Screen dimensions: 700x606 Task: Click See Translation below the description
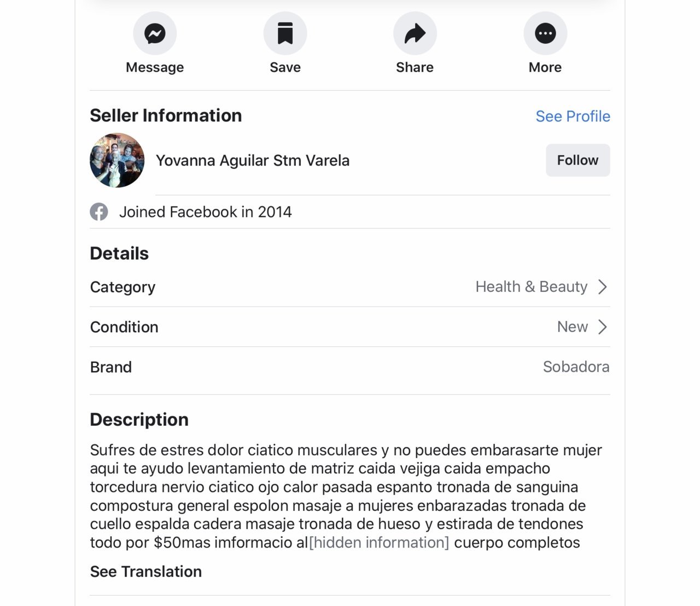146,572
